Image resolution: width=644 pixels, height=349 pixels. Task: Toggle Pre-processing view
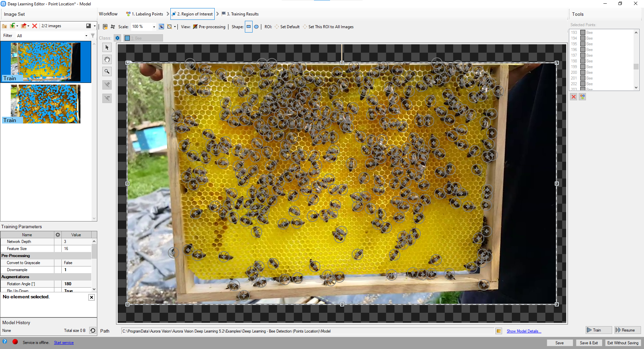coord(209,27)
